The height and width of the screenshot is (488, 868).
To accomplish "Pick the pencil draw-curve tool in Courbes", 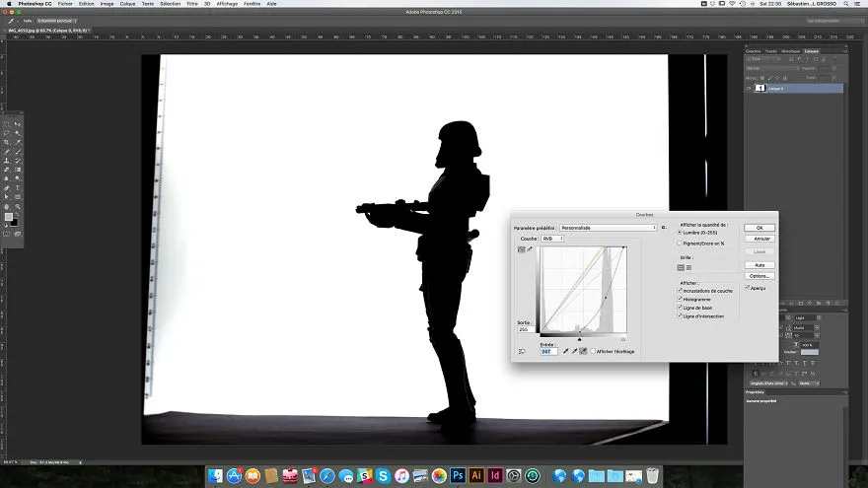I will [x=530, y=249].
